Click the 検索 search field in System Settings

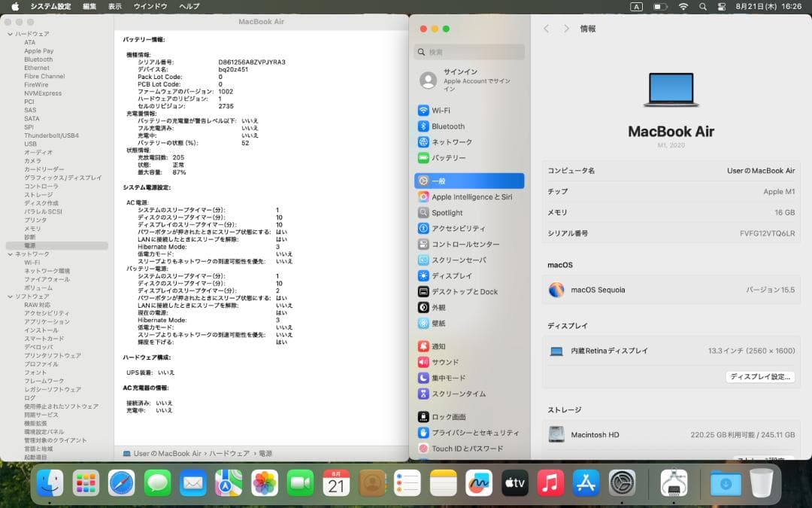[468, 52]
